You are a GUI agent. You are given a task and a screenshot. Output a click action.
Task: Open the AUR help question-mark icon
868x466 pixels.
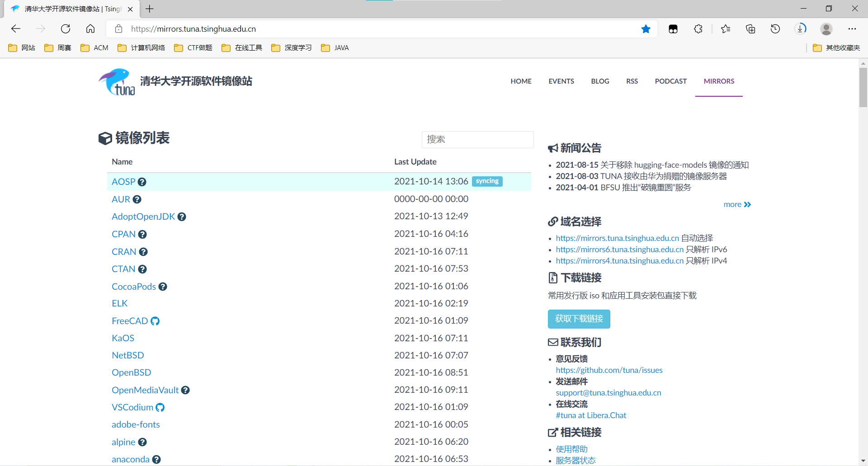pos(137,199)
